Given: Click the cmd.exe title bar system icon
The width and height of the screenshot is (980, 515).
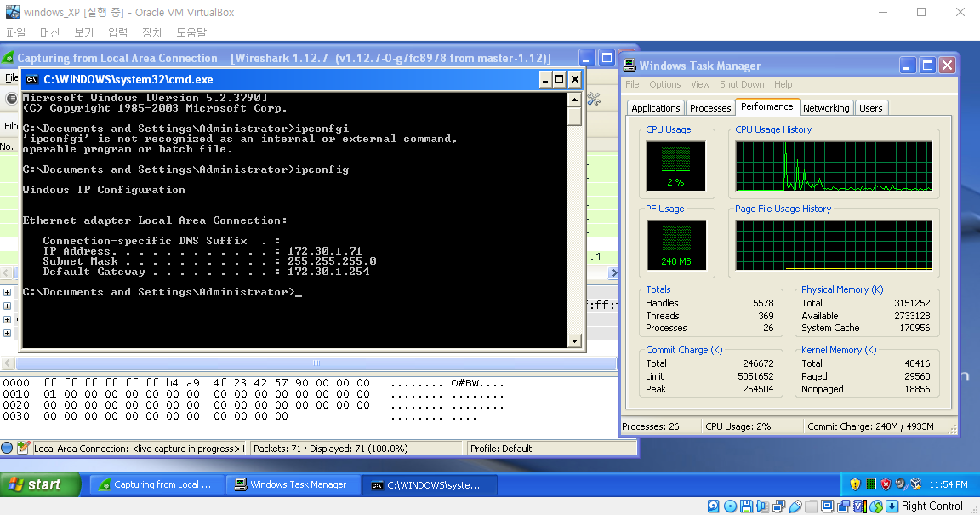Looking at the screenshot, I should coord(31,79).
